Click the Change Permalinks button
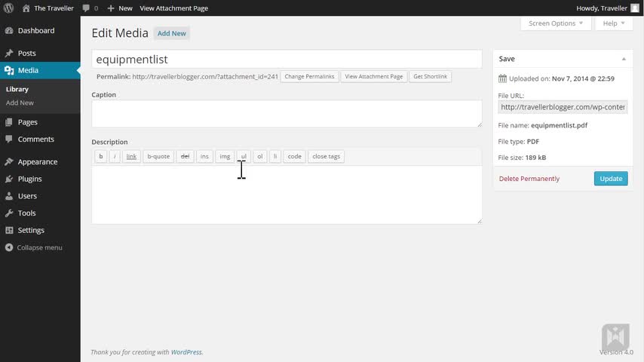This screenshot has height=362, width=644. point(309,76)
